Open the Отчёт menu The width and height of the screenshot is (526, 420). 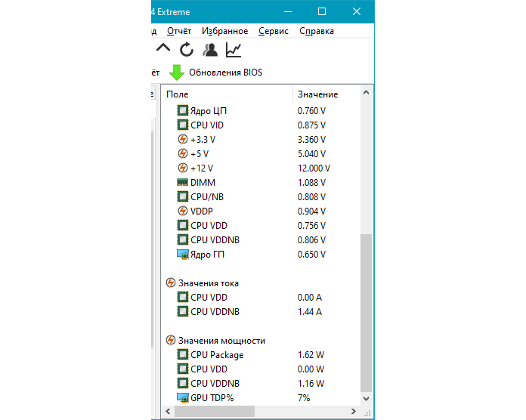pyautogui.click(x=179, y=31)
